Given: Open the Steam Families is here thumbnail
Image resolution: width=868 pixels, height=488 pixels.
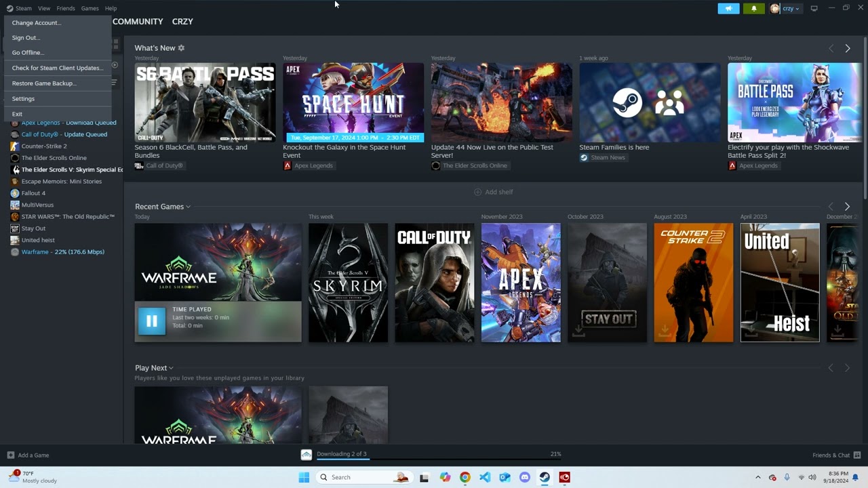Looking at the screenshot, I should (650, 103).
